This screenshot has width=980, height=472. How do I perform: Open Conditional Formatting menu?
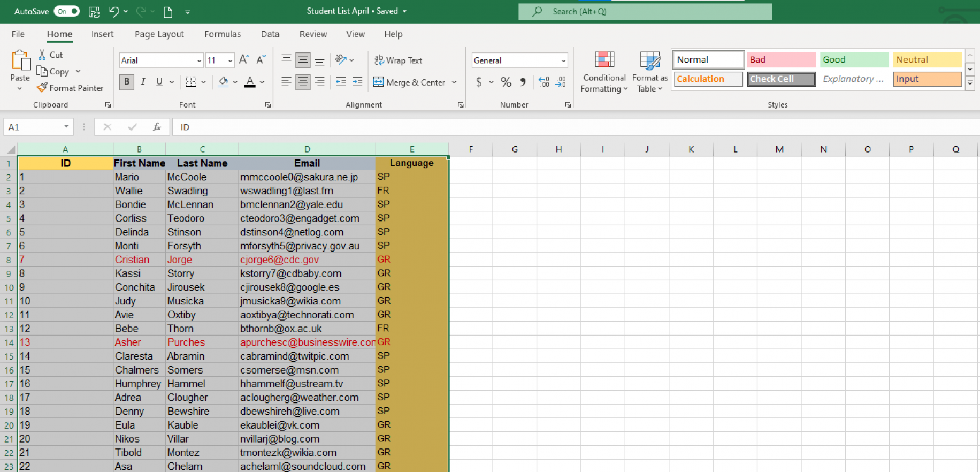(604, 72)
